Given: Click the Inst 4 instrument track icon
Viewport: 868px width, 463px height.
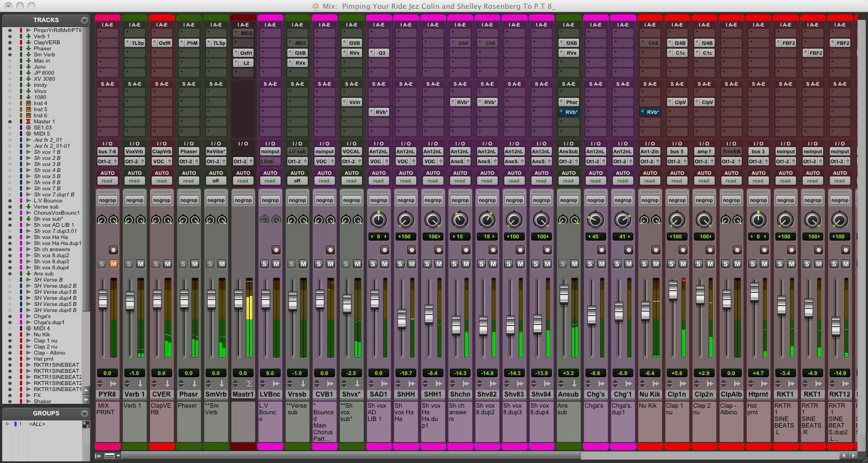Looking at the screenshot, I should click(x=28, y=103).
